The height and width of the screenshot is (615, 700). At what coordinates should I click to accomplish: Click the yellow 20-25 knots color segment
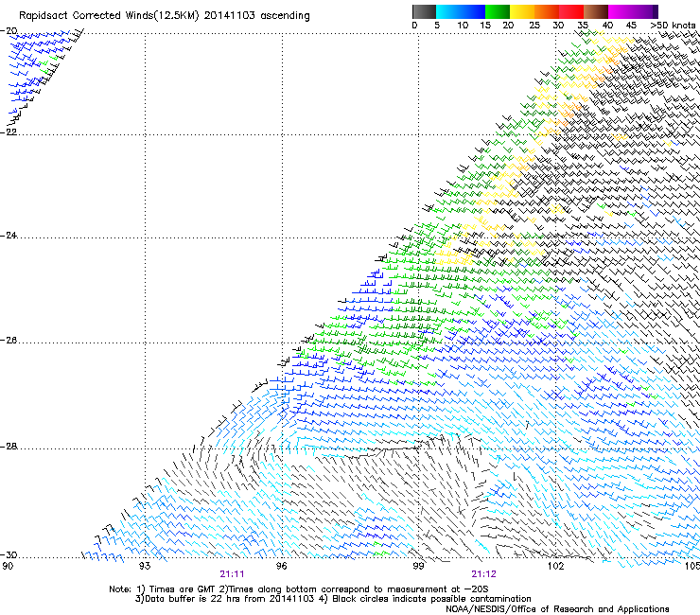tap(522, 11)
